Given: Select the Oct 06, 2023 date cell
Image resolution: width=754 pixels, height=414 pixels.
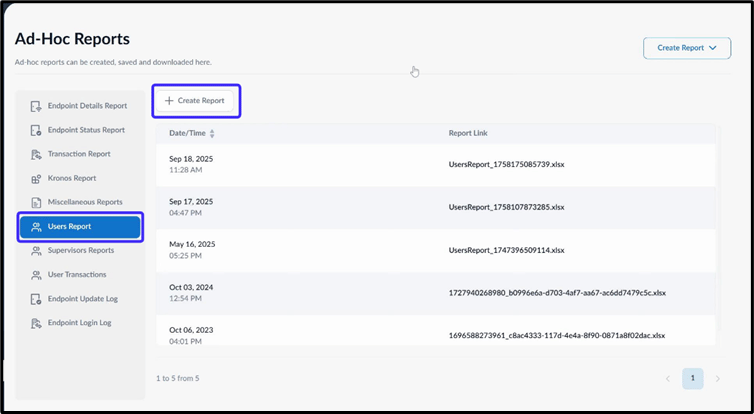Looking at the screenshot, I should coord(191,330).
